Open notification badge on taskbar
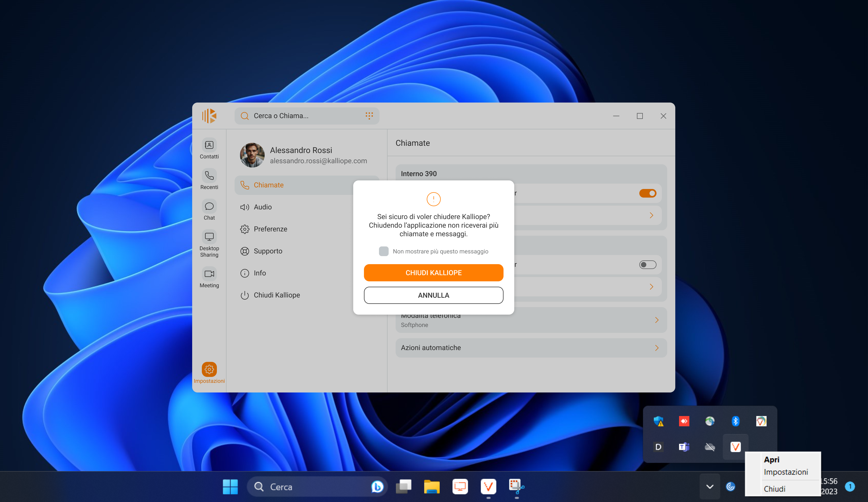 pos(850,486)
